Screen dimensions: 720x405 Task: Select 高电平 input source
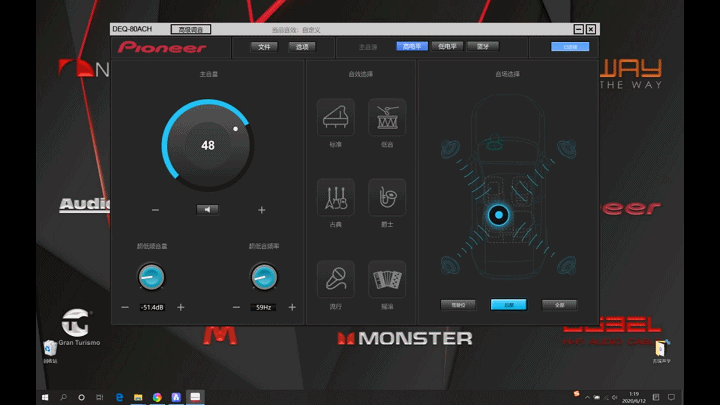pos(412,46)
